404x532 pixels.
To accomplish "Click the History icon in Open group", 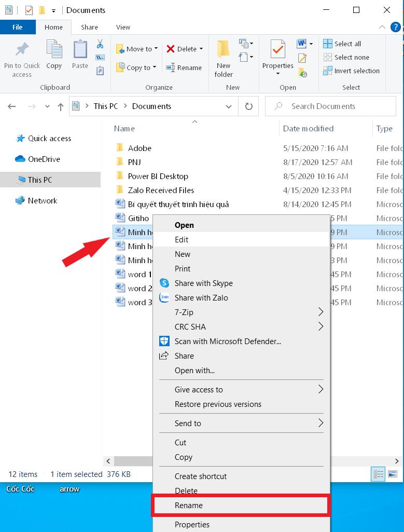I will point(302,72).
